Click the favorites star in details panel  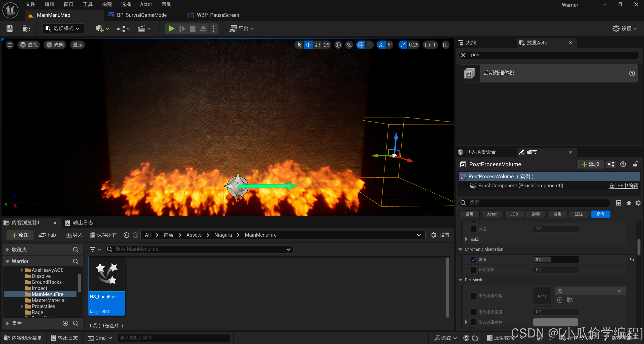[629, 203]
